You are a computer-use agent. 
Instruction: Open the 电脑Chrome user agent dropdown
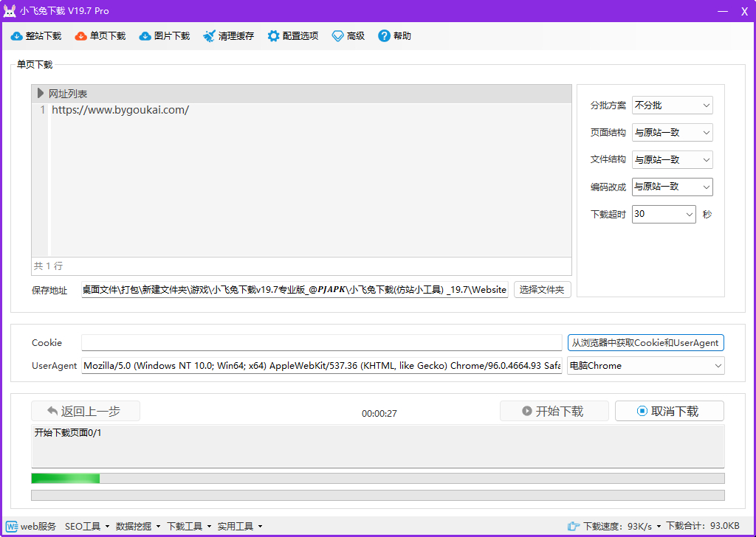[645, 366]
